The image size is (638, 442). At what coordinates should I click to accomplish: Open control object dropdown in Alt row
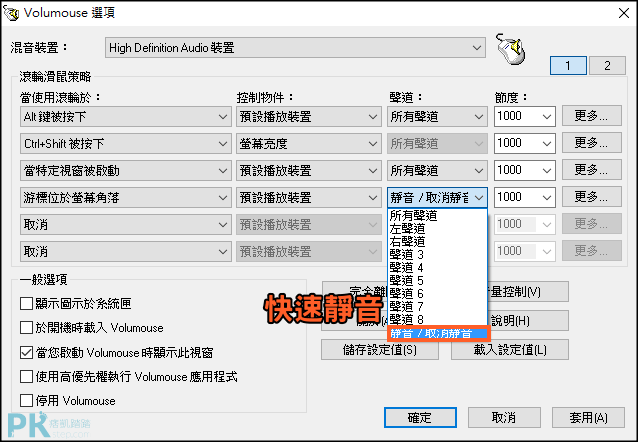pos(308,117)
